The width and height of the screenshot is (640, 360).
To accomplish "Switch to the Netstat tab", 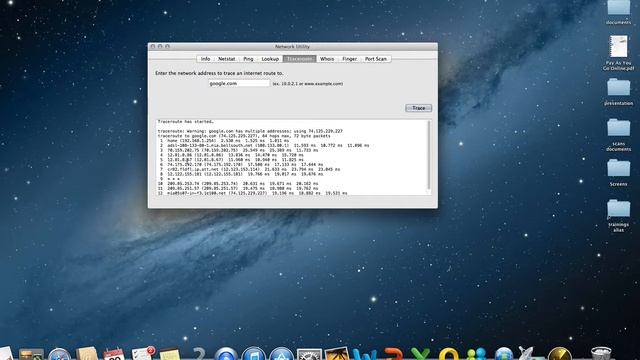I will tap(227, 59).
